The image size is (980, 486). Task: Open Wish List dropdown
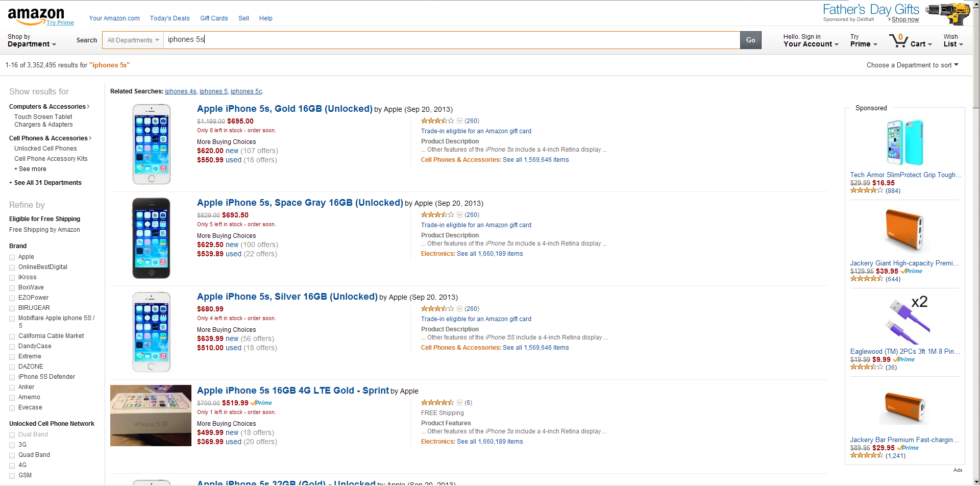click(x=953, y=40)
